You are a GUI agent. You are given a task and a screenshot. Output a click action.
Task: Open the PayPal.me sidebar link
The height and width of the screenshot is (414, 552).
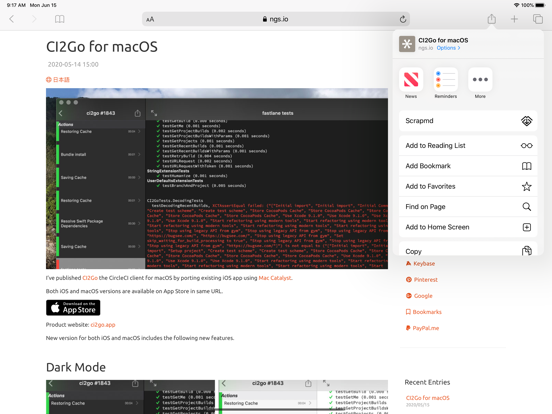(x=422, y=328)
